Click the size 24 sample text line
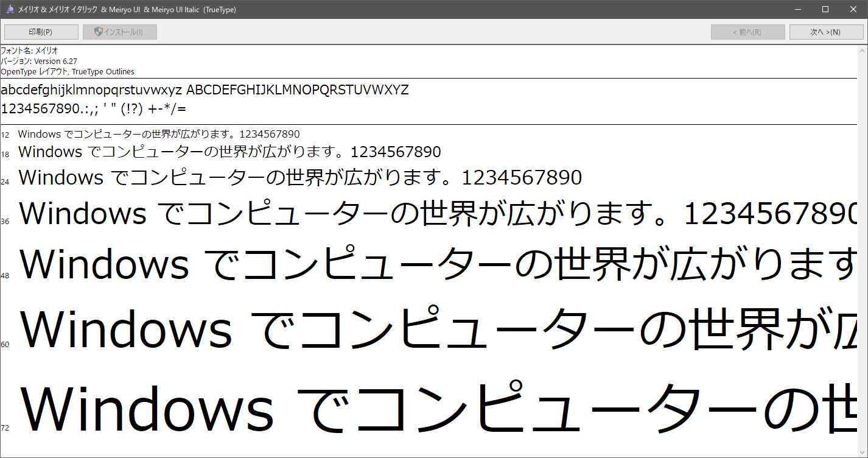Viewport: 868px width, 458px height. pos(300,177)
